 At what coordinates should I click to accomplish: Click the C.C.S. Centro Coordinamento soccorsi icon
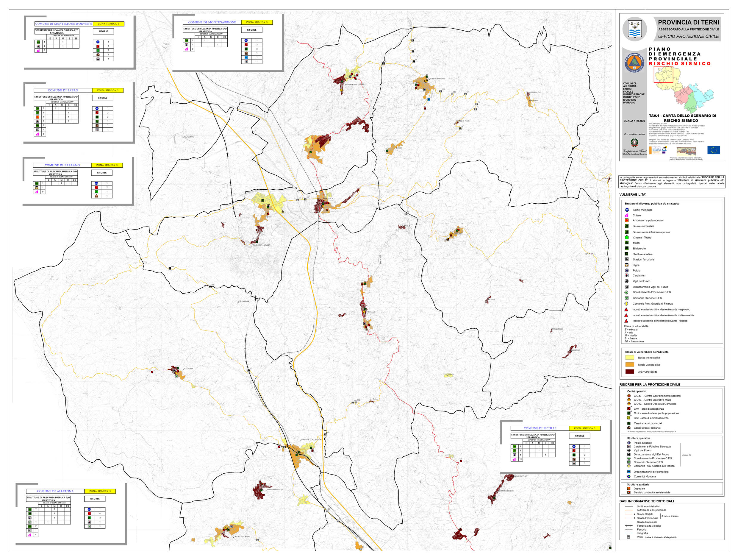pos(629,396)
